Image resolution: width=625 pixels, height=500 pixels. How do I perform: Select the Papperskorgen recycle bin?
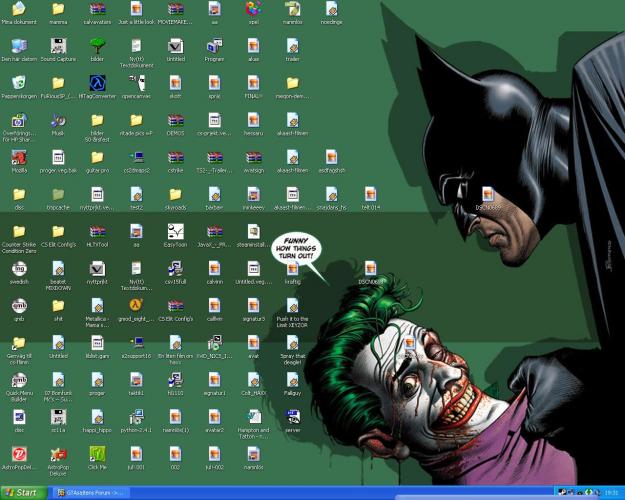click(19, 83)
